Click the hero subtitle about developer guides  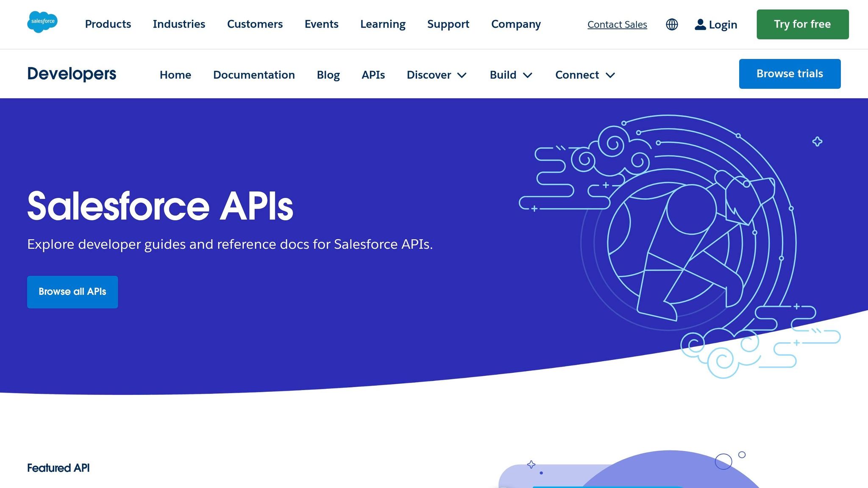click(x=230, y=244)
